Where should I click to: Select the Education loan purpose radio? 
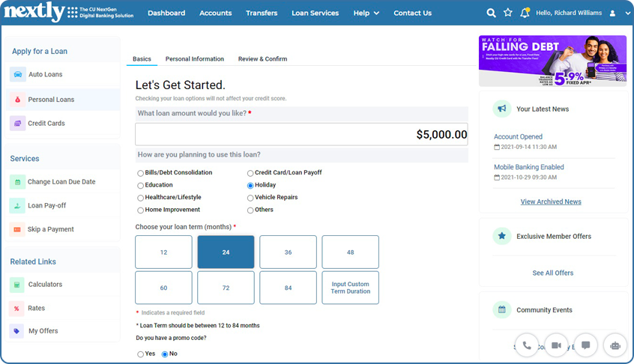140,186
